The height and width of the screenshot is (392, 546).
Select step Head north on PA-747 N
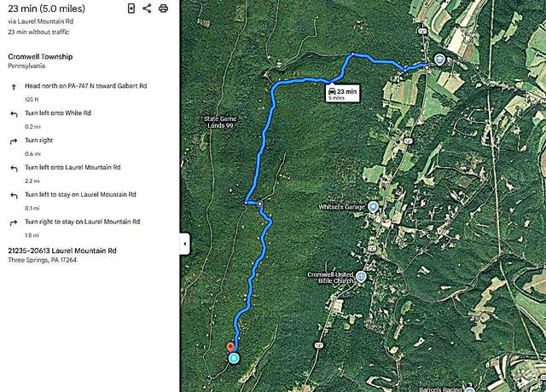[85, 86]
